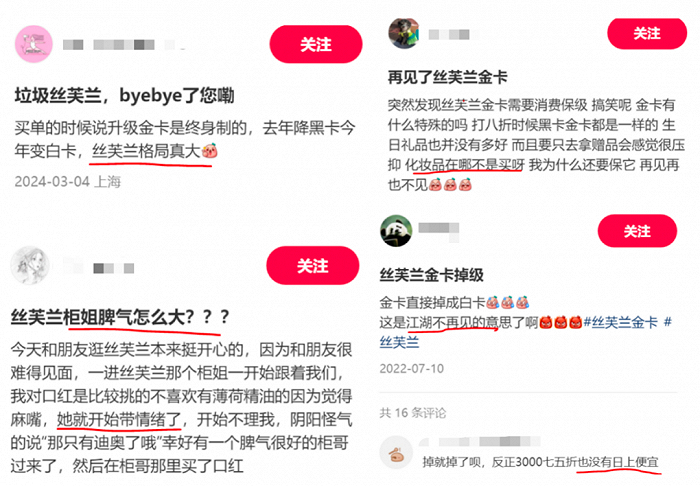Viewport: 700px width, 486px height.
Task: Follow the author of 再见了丝芙兰金卡 post
Action: pos(647,33)
